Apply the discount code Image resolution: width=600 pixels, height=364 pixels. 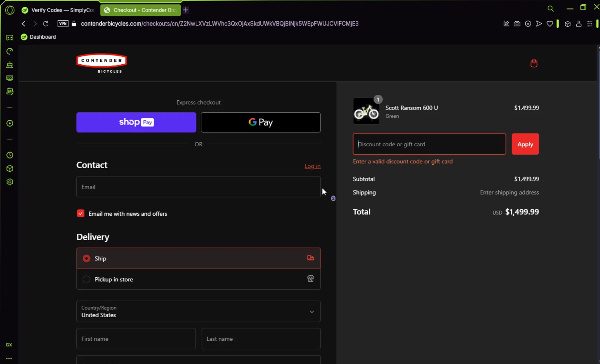coord(525,144)
